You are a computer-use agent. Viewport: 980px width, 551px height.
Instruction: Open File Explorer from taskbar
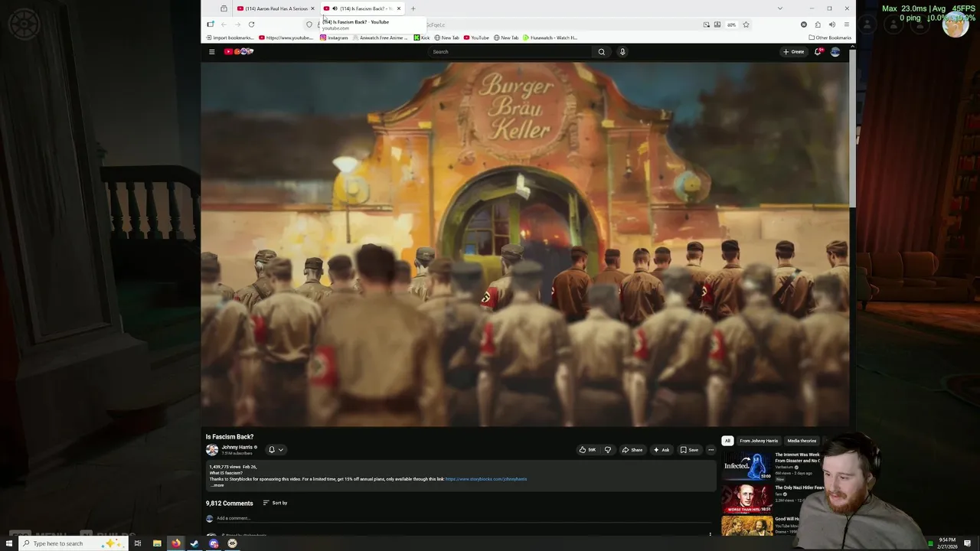pos(157,543)
